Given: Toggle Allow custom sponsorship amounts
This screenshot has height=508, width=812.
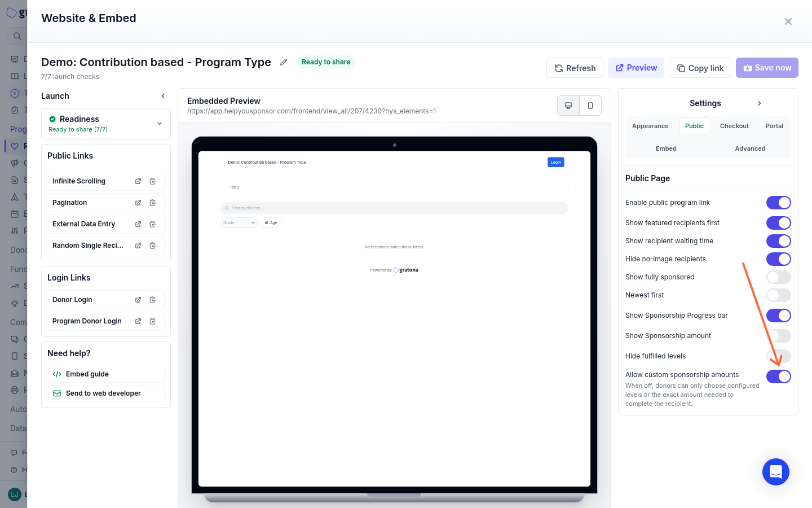Looking at the screenshot, I should tap(779, 376).
